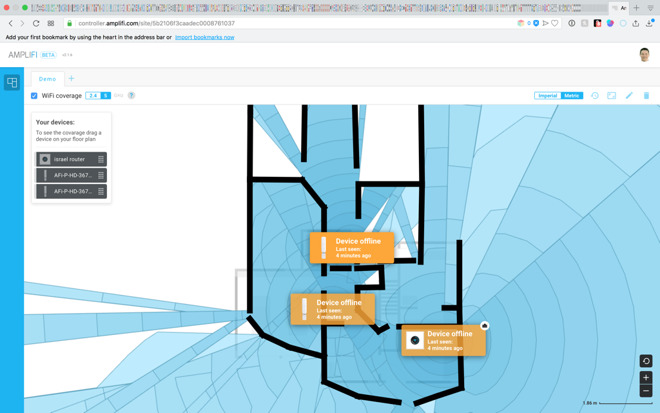
Task: Click the router Device offline card
Action: point(443,340)
